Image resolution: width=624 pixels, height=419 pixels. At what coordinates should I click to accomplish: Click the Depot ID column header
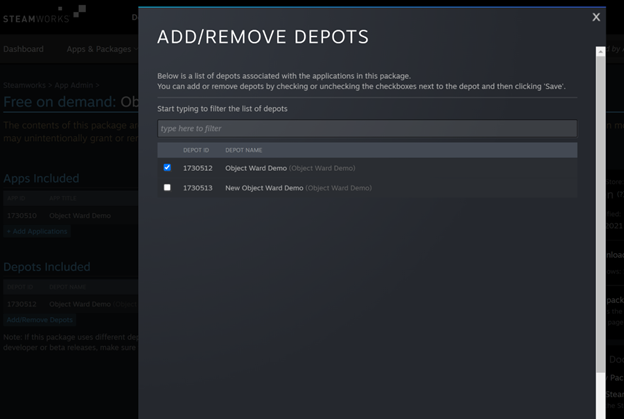coord(196,150)
